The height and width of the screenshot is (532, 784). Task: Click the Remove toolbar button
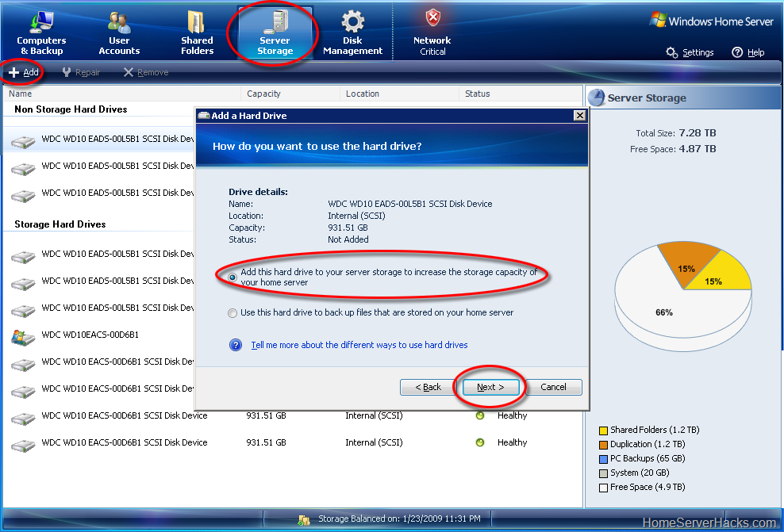coord(146,72)
